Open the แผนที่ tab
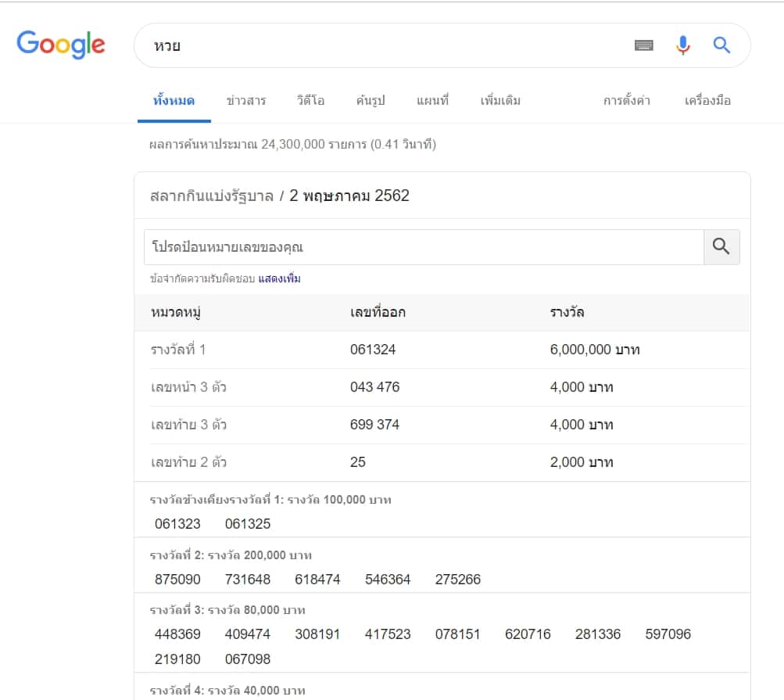Viewport: 784px width, 700px height. coord(432,101)
